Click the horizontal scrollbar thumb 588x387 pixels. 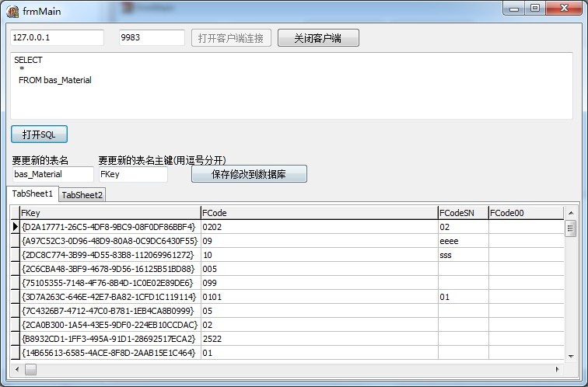pos(31,369)
